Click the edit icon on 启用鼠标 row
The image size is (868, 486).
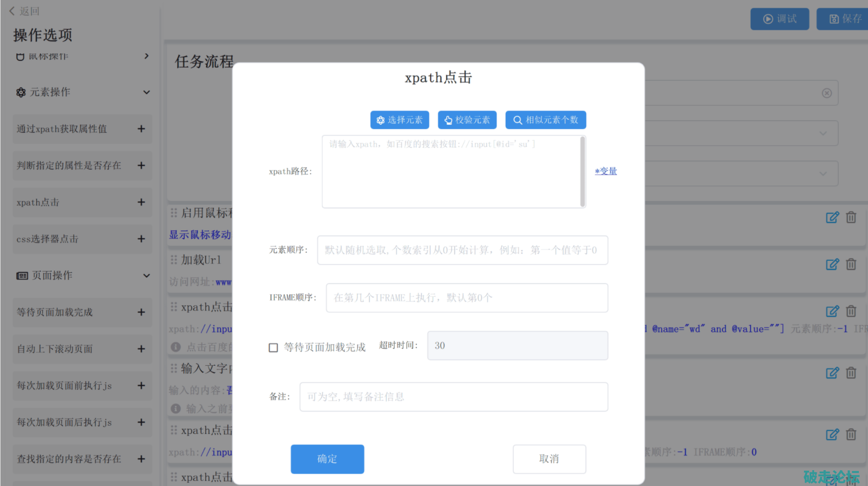pyautogui.click(x=832, y=217)
